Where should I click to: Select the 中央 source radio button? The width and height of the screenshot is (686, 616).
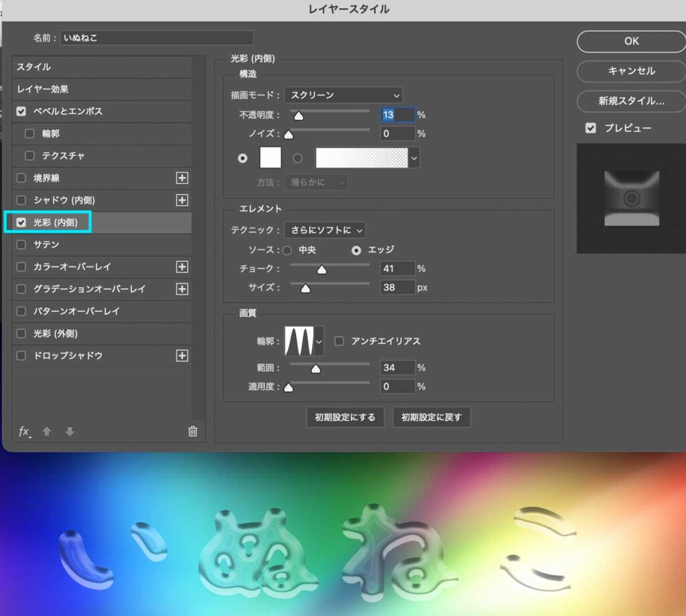click(x=287, y=250)
